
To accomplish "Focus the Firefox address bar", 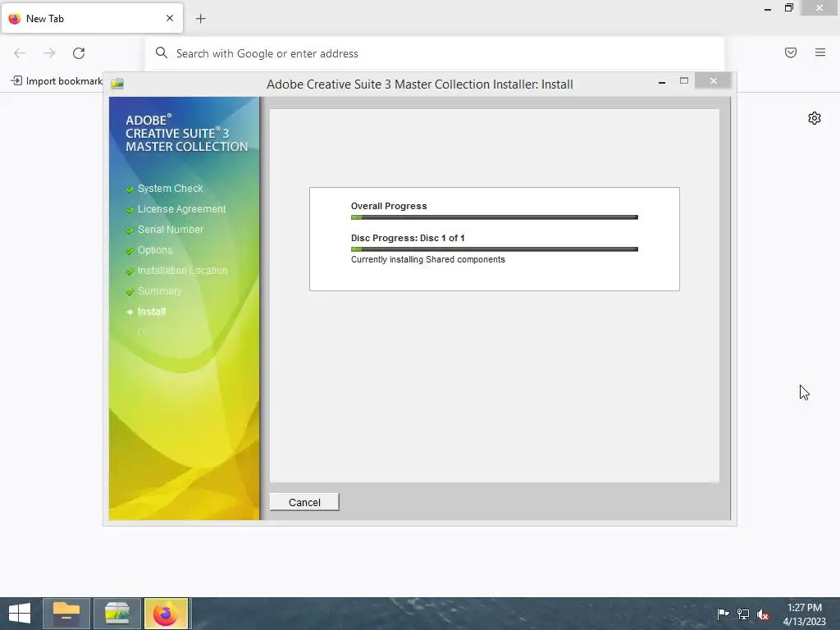I will (x=434, y=53).
